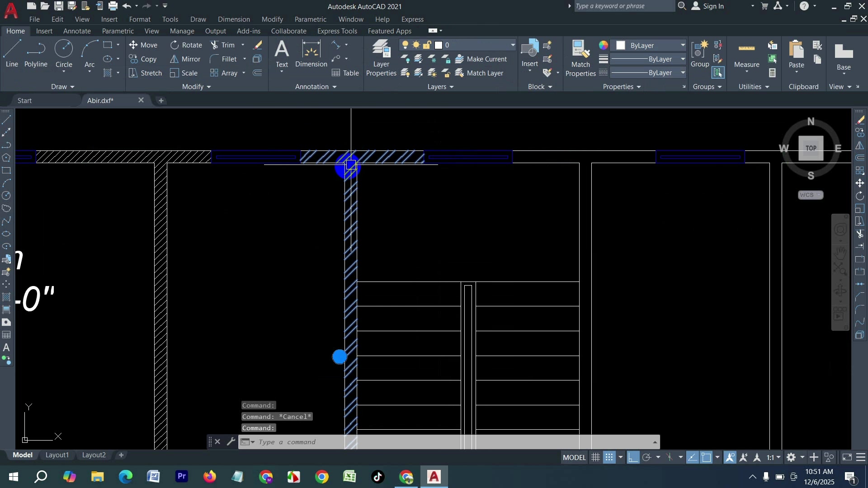Toggle object snap in status bar
This screenshot has width=868, height=488.
pyautogui.click(x=707, y=457)
